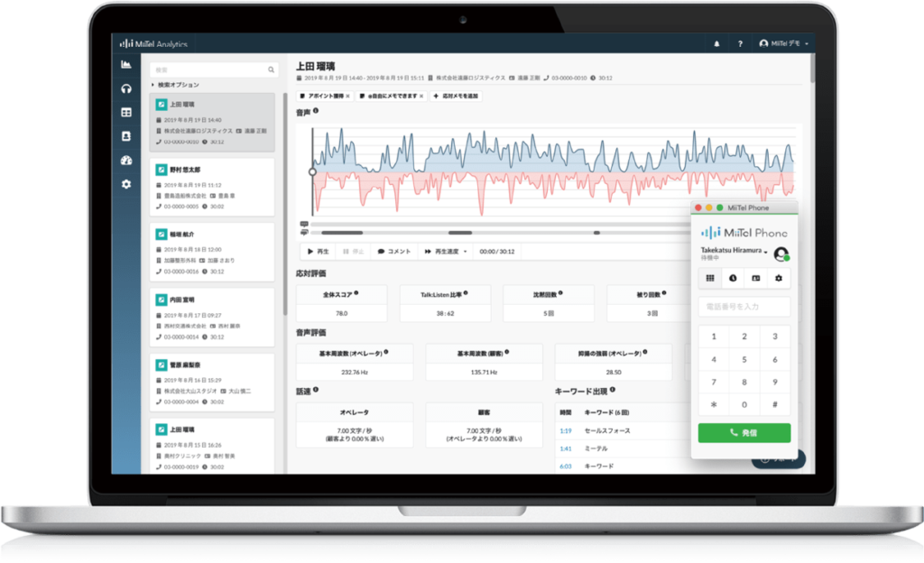Open the 再生速度 playback speed dropdown
The height and width of the screenshot is (563, 924).
click(446, 252)
